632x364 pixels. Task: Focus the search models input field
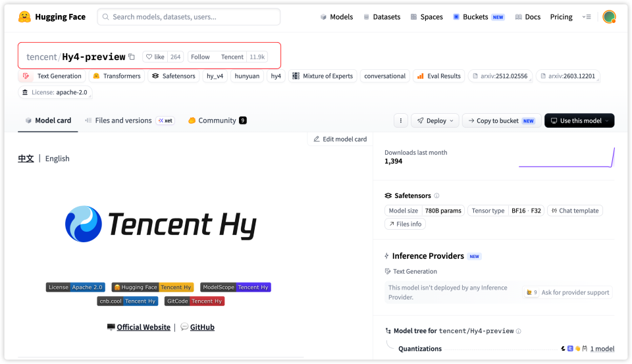(x=189, y=17)
